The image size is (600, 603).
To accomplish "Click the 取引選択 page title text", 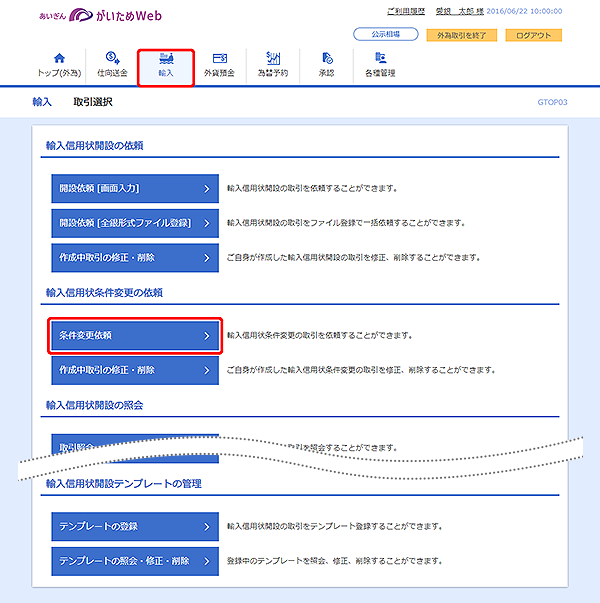I will point(93,102).
